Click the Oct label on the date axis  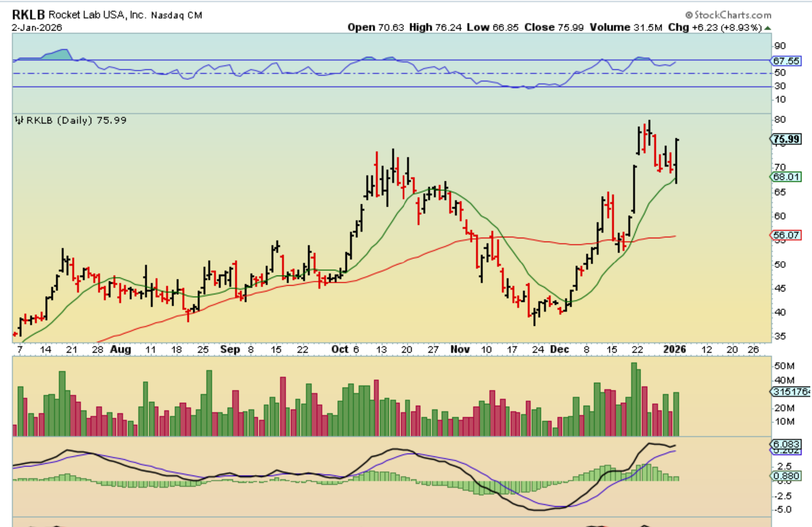(340, 350)
